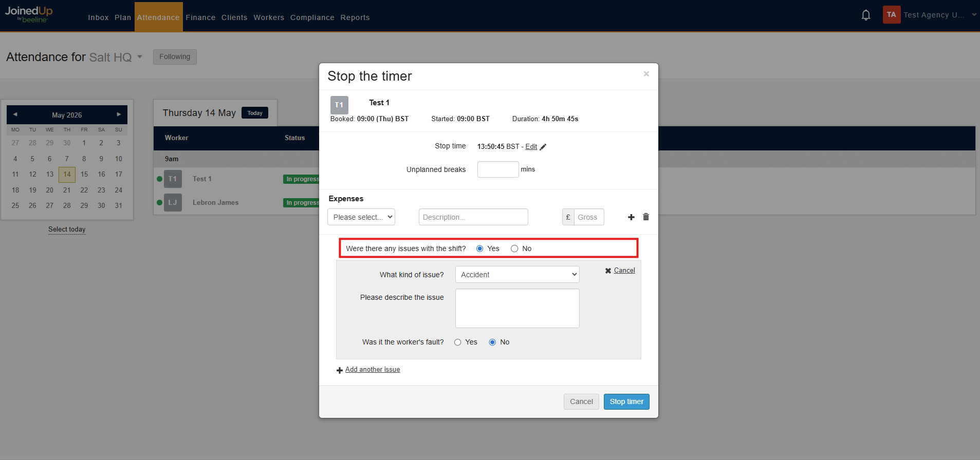The height and width of the screenshot is (460, 980).
Task: Click the Gross amount field
Action: click(x=589, y=217)
